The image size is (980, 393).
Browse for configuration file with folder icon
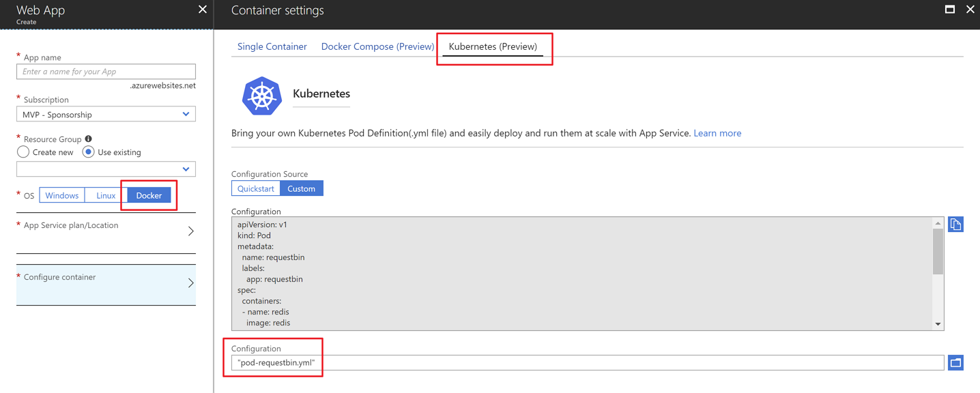955,362
